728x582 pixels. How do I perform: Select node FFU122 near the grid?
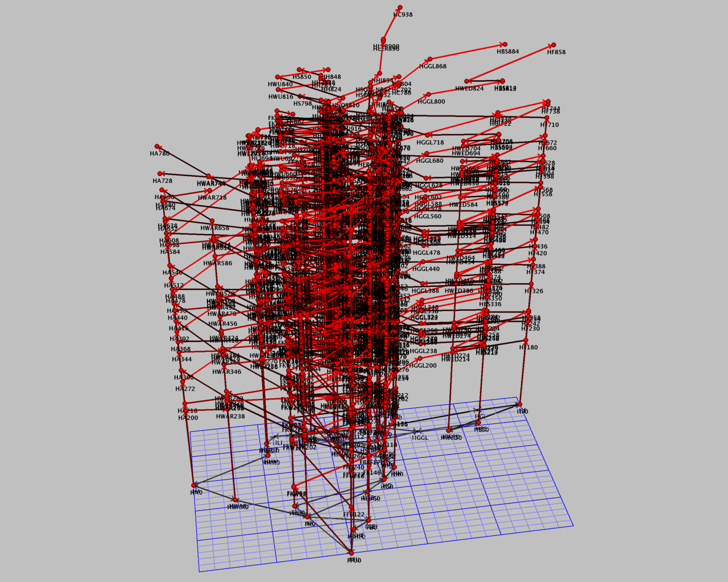351,508
